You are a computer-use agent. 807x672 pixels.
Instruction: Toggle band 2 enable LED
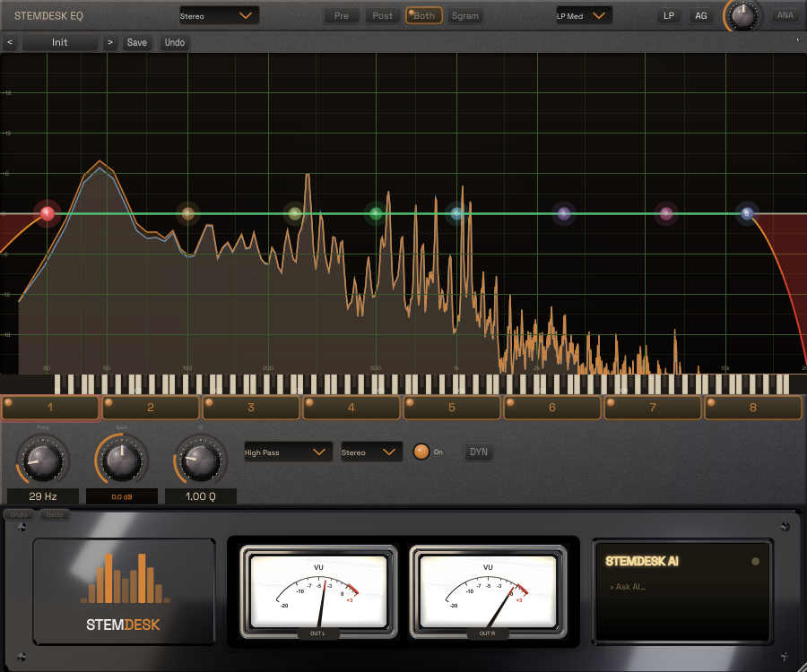pyautogui.click(x=108, y=402)
